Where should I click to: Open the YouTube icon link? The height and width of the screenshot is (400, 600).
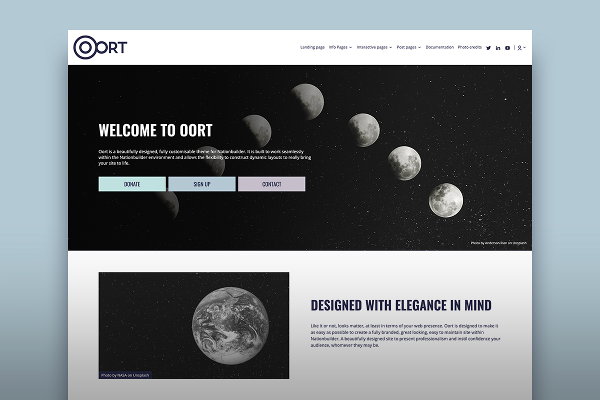coord(507,48)
